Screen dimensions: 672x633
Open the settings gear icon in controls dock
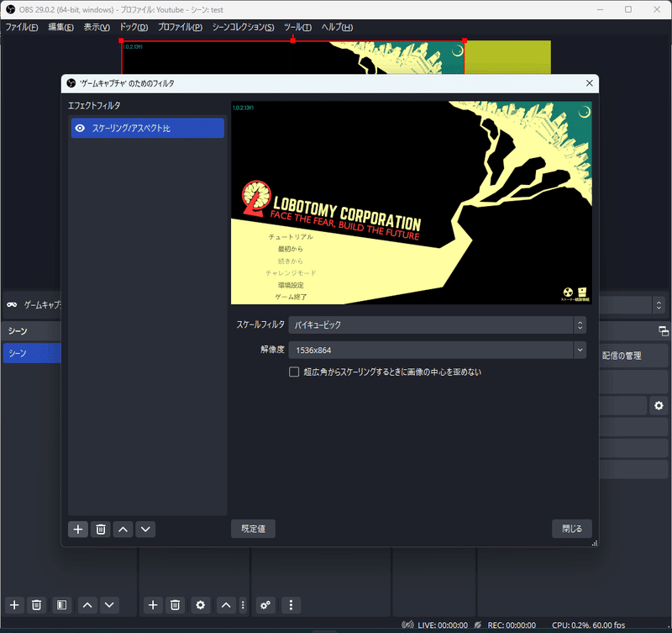point(659,406)
